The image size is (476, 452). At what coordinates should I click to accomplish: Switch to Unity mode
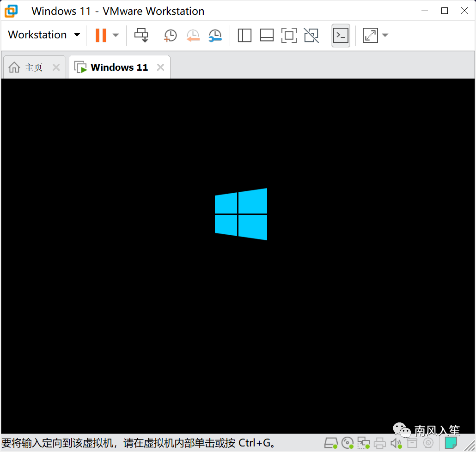tap(311, 35)
